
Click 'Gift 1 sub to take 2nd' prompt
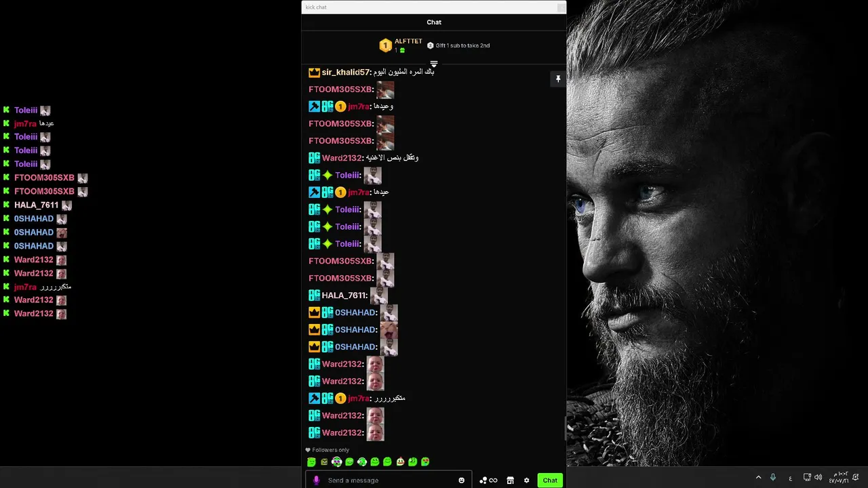(x=462, y=45)
